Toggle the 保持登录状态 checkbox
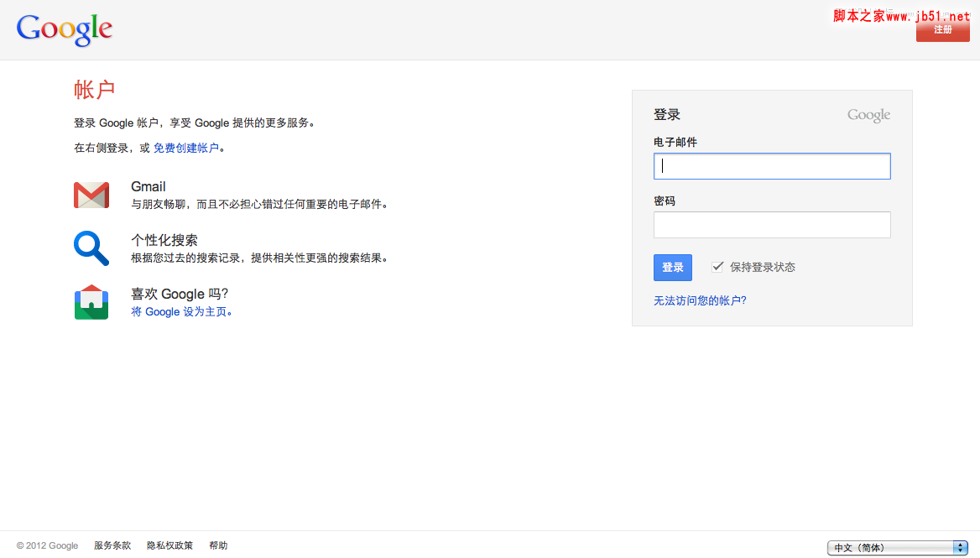The height and width of the screenshot is (558, 980). [717, 267]
